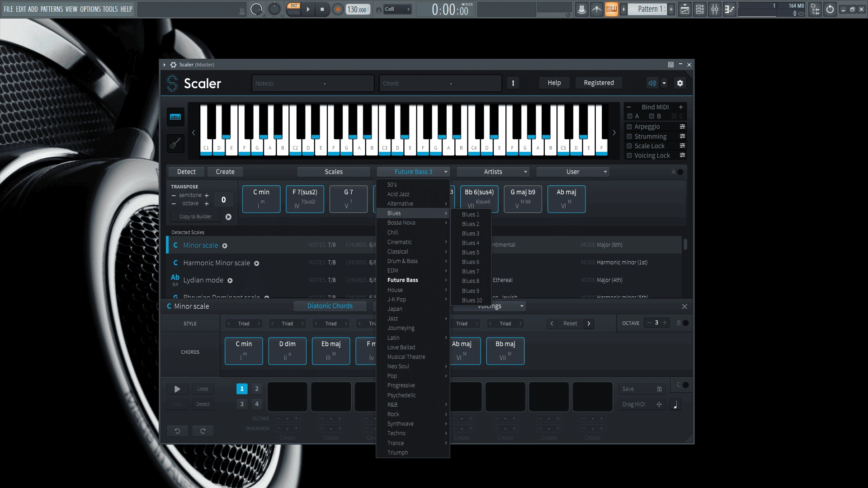
Task: Click the Registered button
Action: coord(599,83)
